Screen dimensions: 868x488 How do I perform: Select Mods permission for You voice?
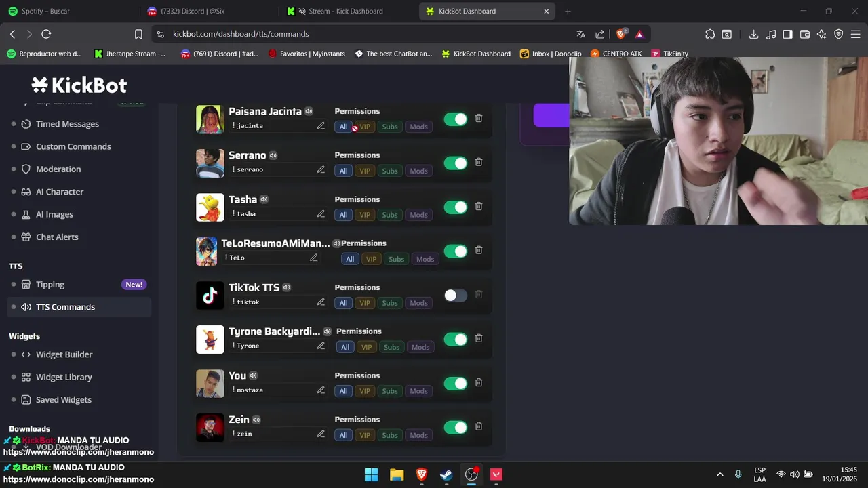(418, 391)
